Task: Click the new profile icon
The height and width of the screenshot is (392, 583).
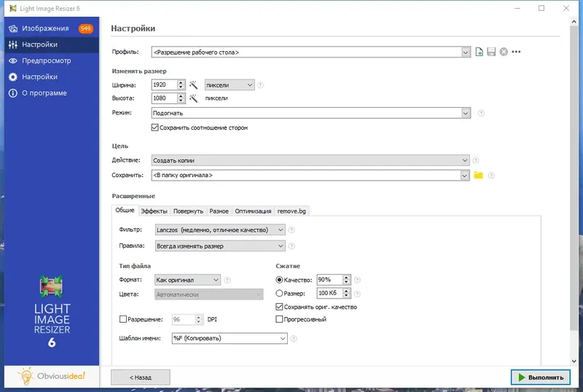Action: point(480,52)
